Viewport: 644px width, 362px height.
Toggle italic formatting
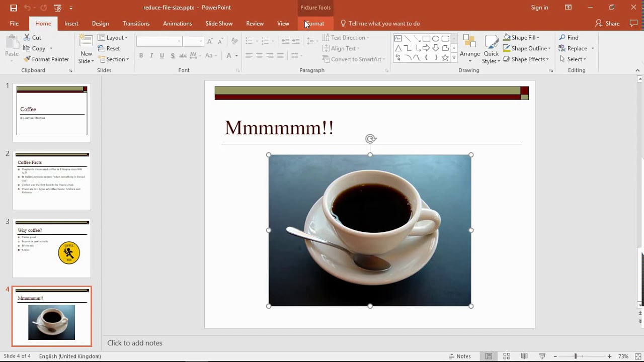(151, 55)
